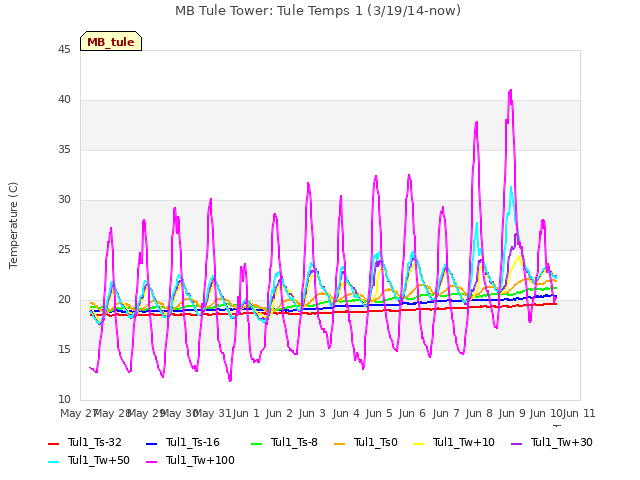
Task: Select the Tul1_Tw+100 legend label
Action: pos(200,460)
